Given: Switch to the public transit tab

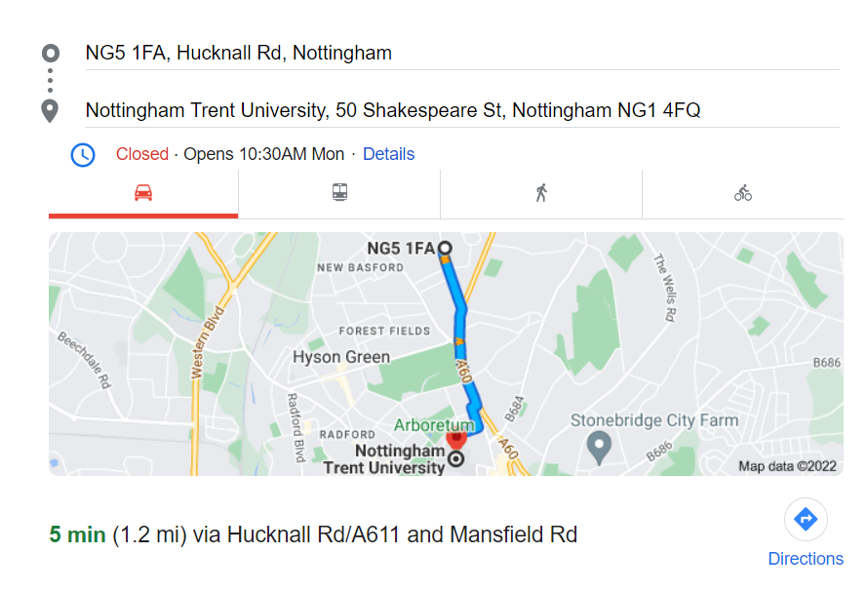Looking at the screenshot, I should (339, 192).
